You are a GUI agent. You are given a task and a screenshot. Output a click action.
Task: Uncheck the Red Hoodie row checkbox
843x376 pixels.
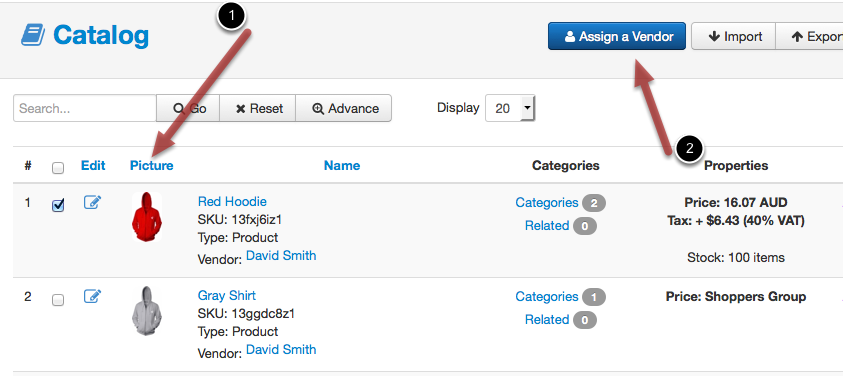click(58, 205)
